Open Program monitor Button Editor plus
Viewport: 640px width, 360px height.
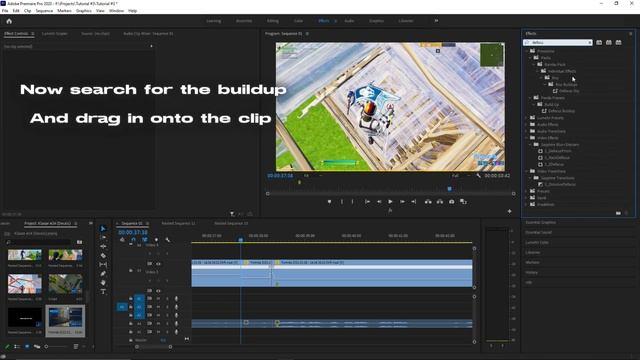click(x=509, y=211)
